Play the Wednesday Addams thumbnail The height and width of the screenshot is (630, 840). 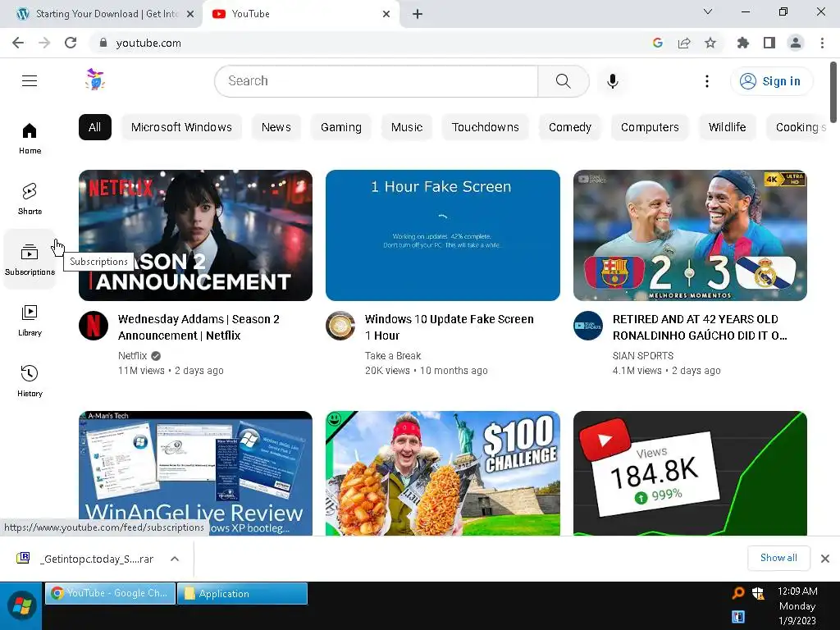[195, 235]
